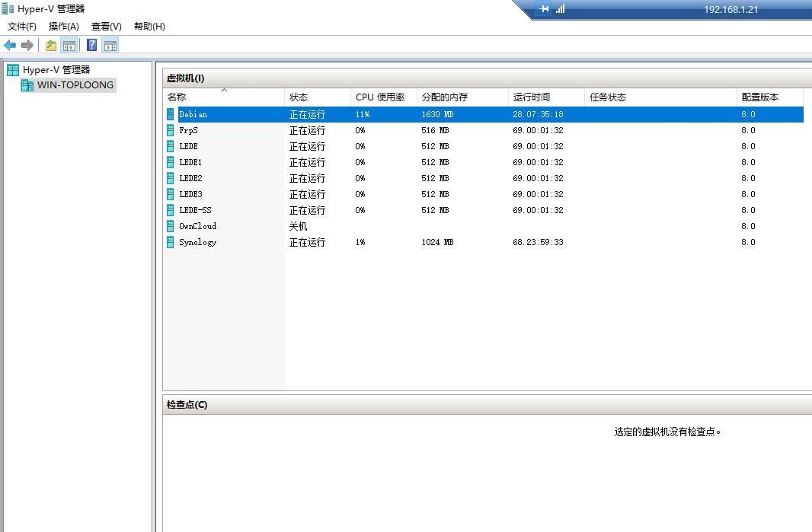Click the 正在运行 status of FrpS

point(307,130)
